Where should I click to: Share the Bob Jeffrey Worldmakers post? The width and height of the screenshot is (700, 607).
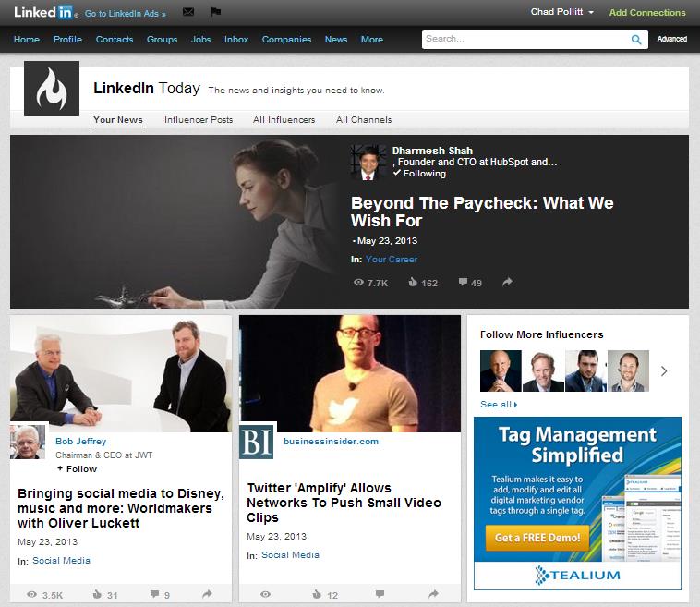(x=207, y=594)
